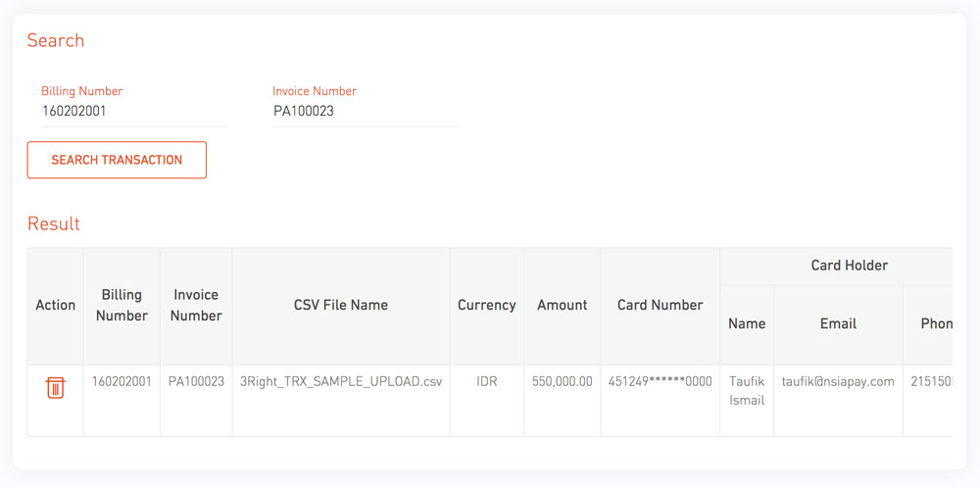Select the Card Number column header
Screen dimensions: 980x488
coord(660,306)
